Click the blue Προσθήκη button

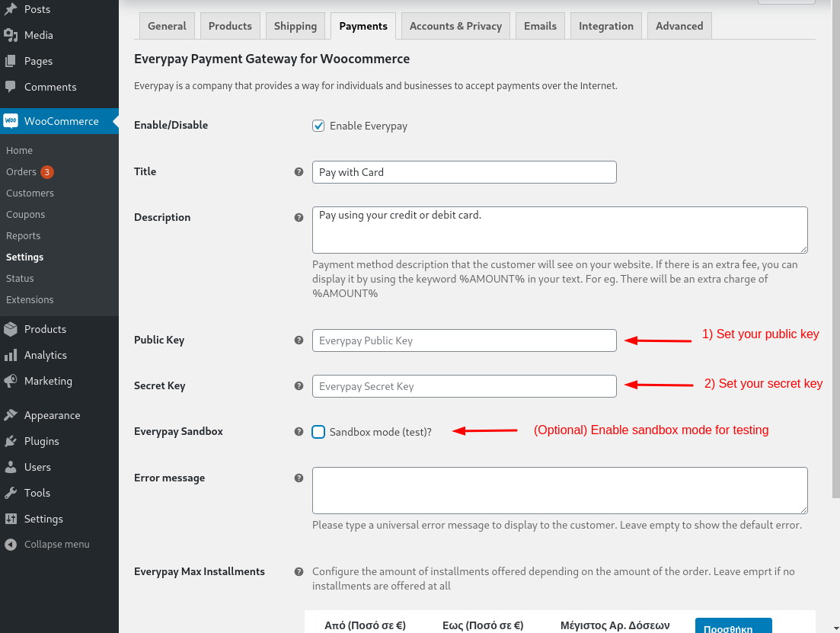click(x=733, y=626)
